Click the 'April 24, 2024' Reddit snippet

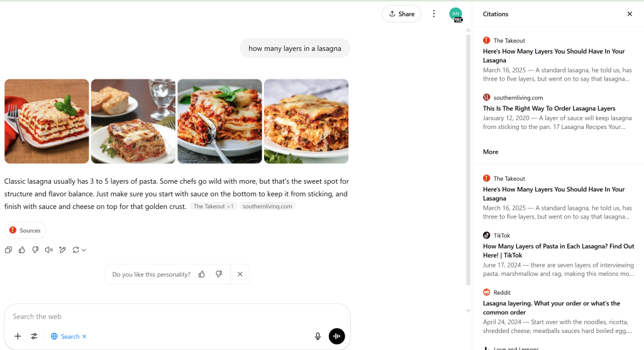[x=557, y=326]
